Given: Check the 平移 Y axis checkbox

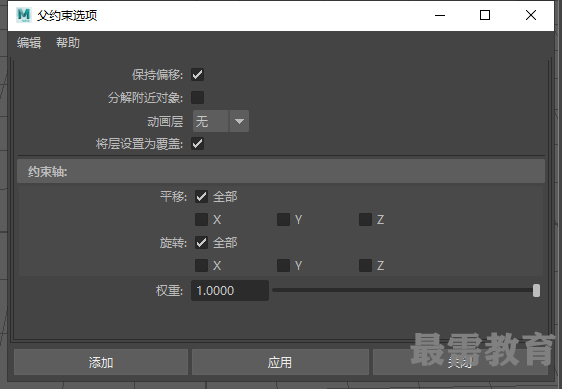Looking at the screenshot, I should pyautogui.click(x=284, y=219).
